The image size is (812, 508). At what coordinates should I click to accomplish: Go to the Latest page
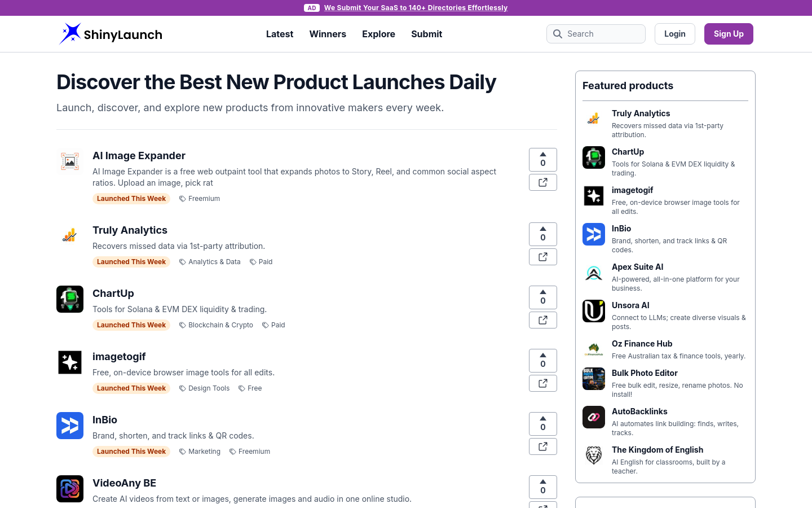pyautogui.click(x=280, y=34)
